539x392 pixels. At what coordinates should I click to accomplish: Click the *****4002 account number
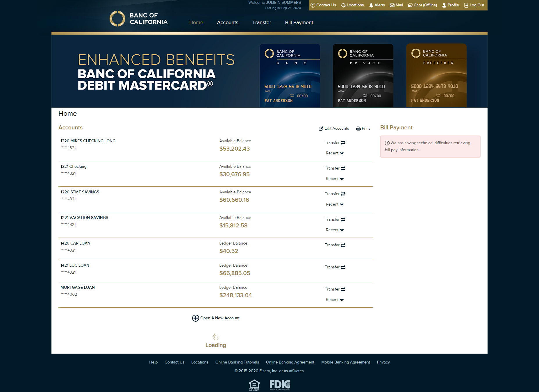coord(69,294)
